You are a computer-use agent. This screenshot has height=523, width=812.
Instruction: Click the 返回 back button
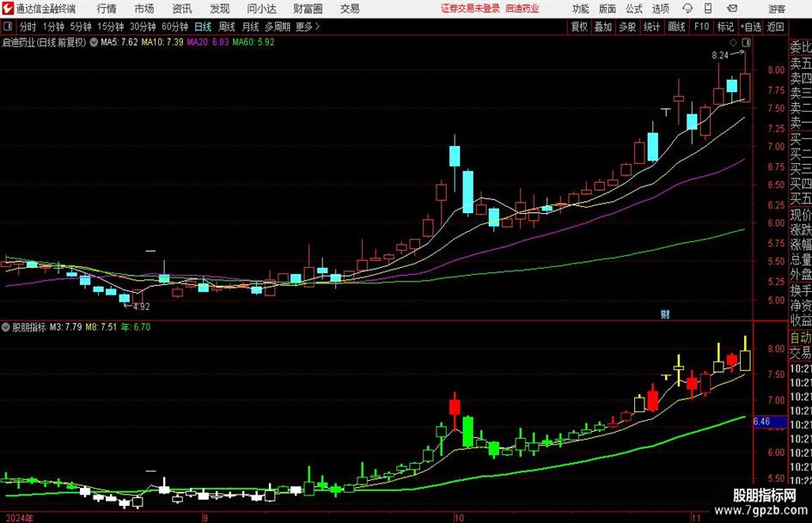[775, 27]
